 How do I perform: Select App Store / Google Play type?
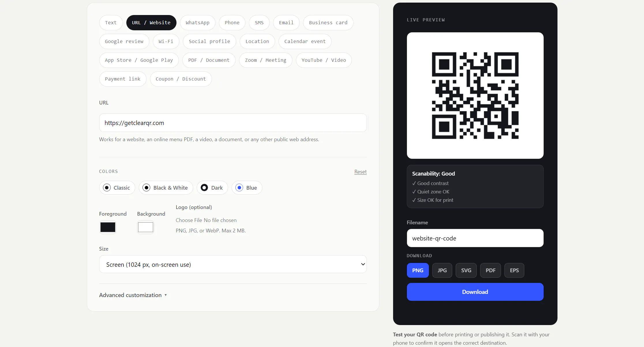click(139, 60)
